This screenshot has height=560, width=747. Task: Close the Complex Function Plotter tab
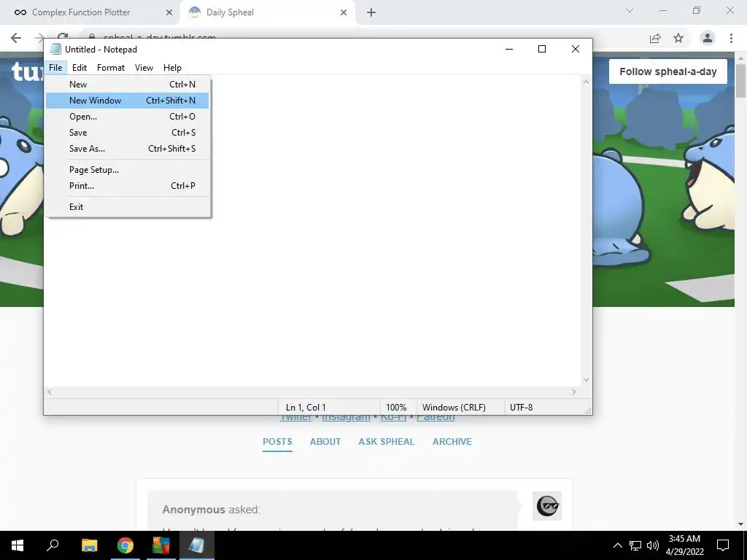(x=169, y=13)
